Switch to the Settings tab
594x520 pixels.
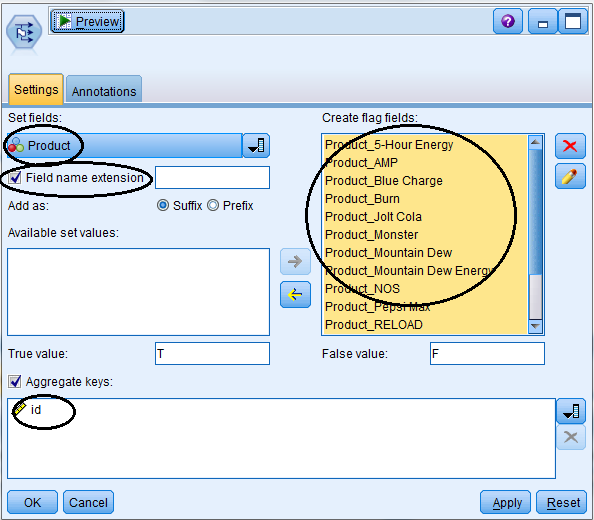point(36,89)
